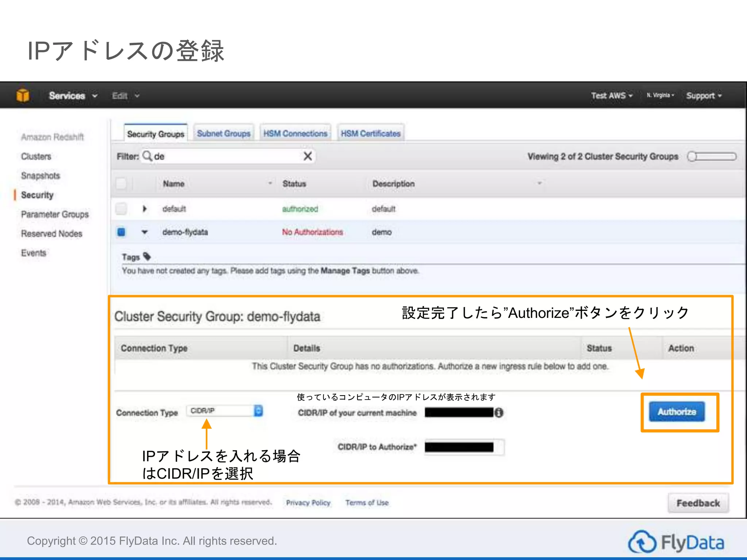Click the Action column header
This screenshot has width=747, height=560.
(681, 348)
